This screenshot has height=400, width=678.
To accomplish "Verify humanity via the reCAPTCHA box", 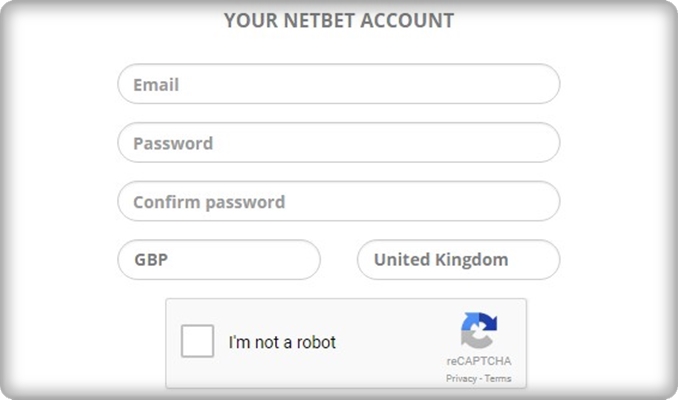I will tap(197, 341).
